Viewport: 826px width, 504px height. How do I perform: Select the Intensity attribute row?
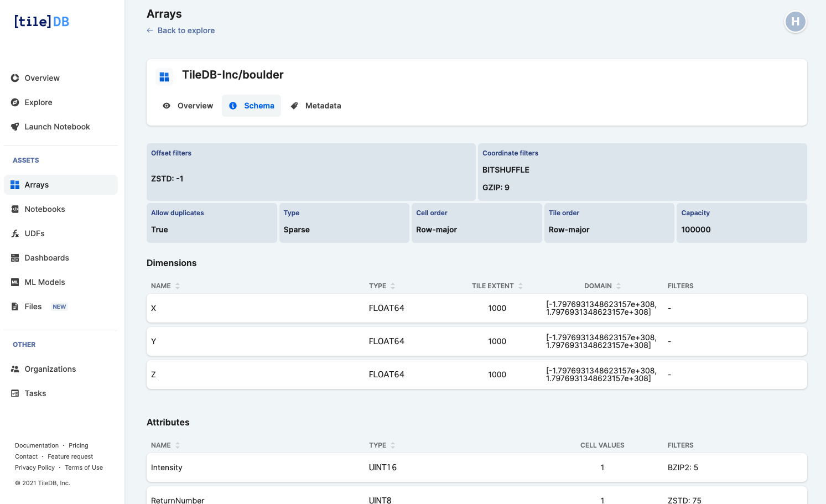476,467
